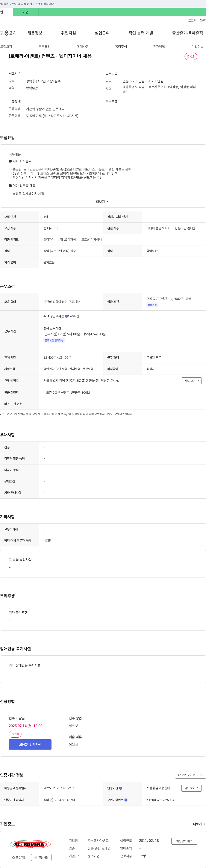The height and width of the screenshot is (868, 206).
Task: Click the ROVERA company logo
Action: pos(30,844)
